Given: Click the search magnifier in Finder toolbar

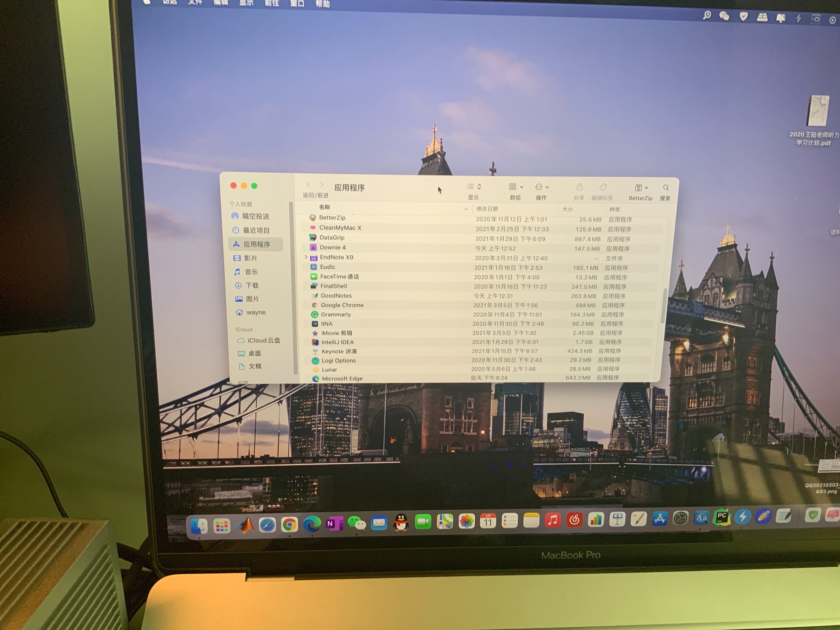Looking at the screenshot, I should click(665, 187).
